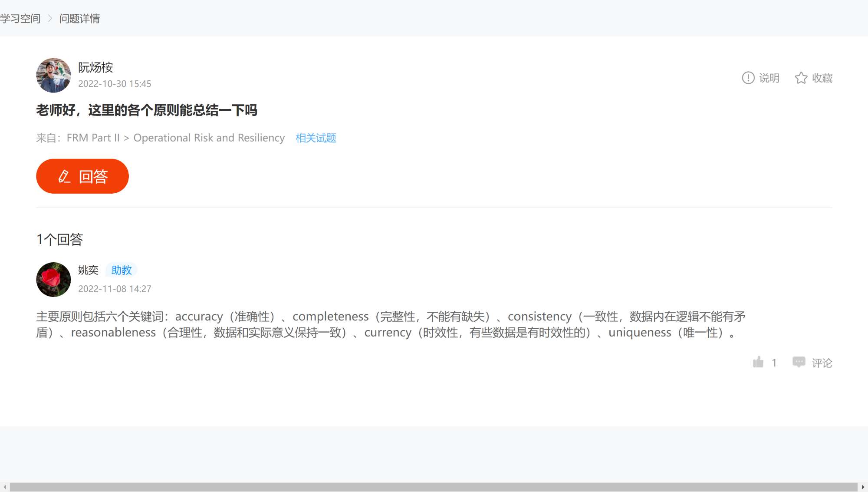
Task: Click the answerer name 姚奕
Action: (88, 270)
